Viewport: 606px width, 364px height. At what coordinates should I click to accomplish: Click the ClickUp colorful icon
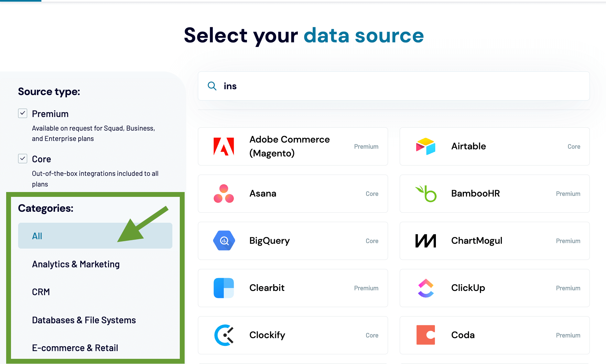click(426, 288)
